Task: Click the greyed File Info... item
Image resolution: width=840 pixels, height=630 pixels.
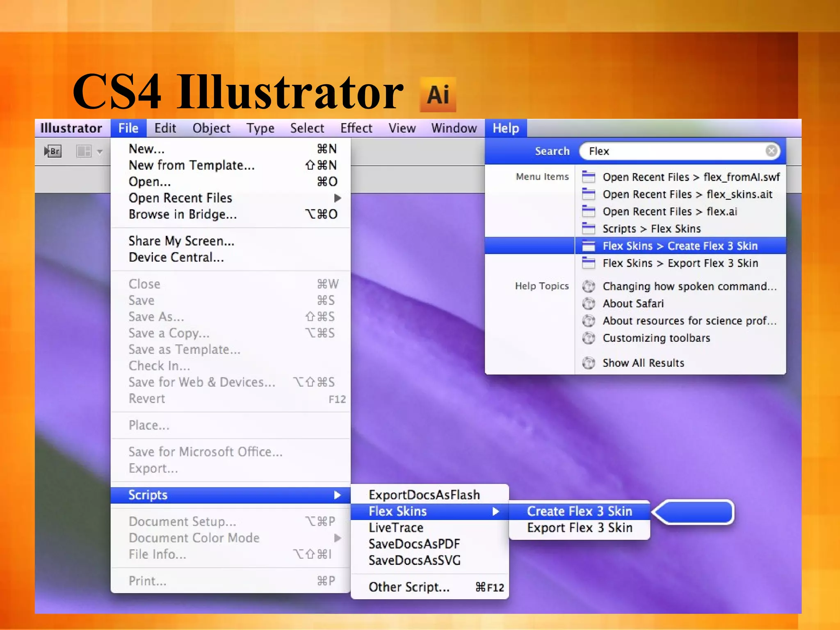Action: click(x=231, y=554)
